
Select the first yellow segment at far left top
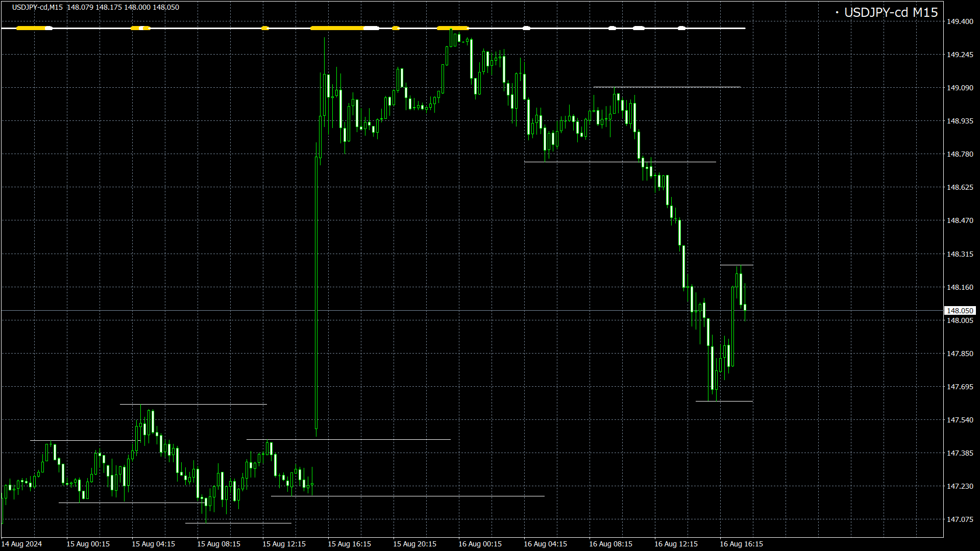[x=31, y=28]
